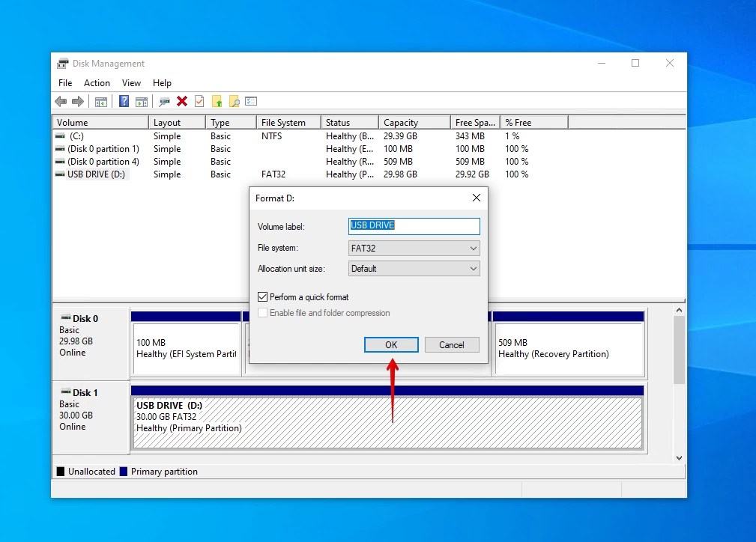Image resolution: width=756 pixels, height=542 pixels.
Task: Click the drive icon beside USB DRIVE (D:)
Action: 59,174
